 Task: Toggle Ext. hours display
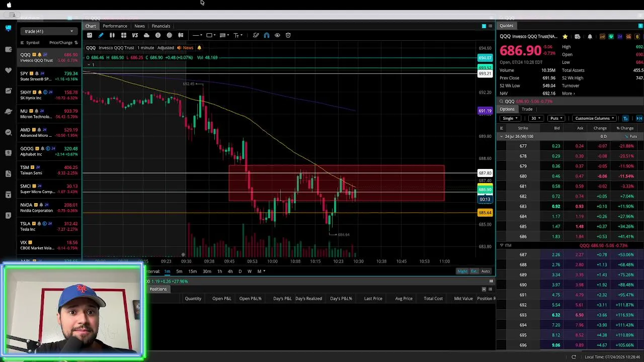click(x=474, y=271)
